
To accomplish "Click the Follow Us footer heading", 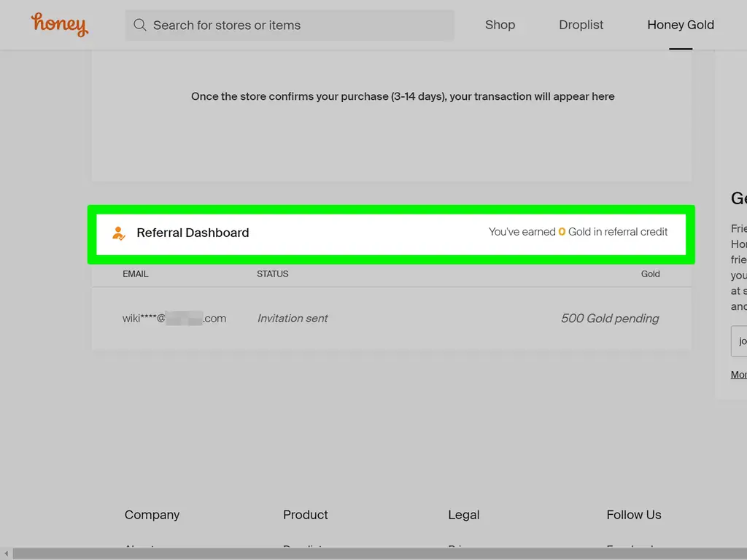I will click(x=633, y=515).
